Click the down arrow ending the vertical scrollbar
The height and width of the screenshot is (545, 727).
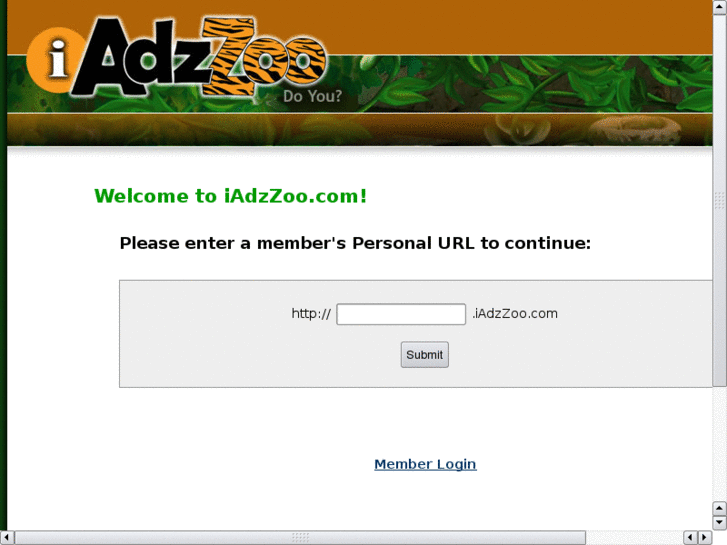(x=719, y=522)
